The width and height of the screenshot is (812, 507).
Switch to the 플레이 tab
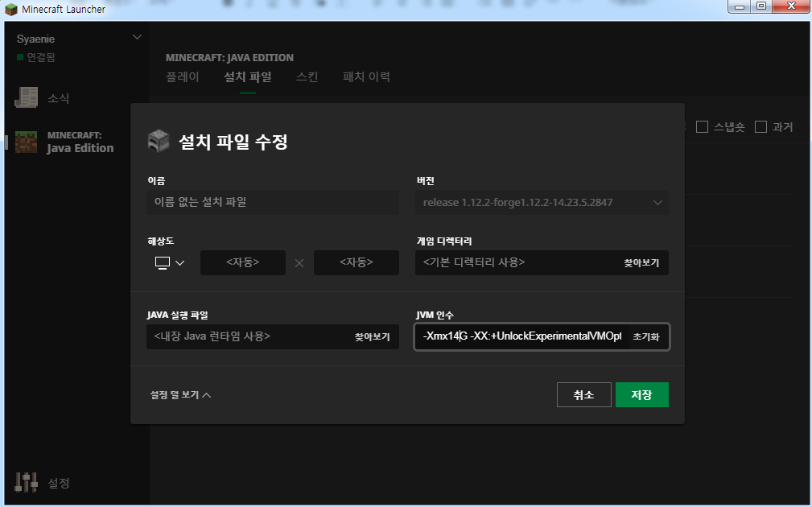point(183,76)
